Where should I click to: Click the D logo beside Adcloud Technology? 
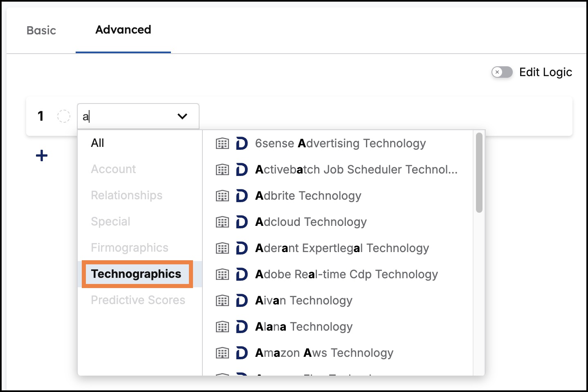coord(242,222)
